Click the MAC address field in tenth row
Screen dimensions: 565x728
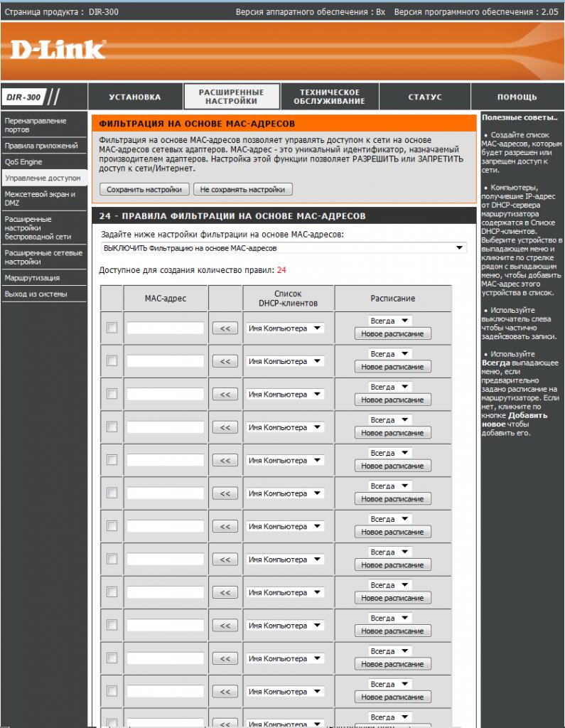(x=166, y=626)
